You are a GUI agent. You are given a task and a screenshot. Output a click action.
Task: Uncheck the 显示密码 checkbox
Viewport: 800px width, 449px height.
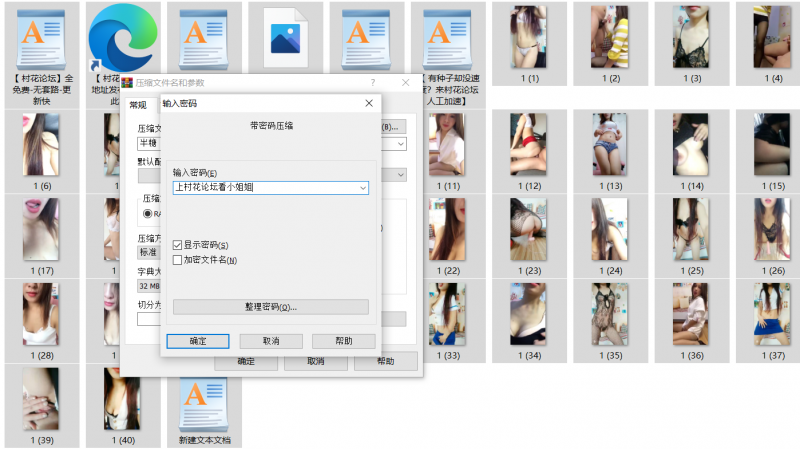(178, 245)
